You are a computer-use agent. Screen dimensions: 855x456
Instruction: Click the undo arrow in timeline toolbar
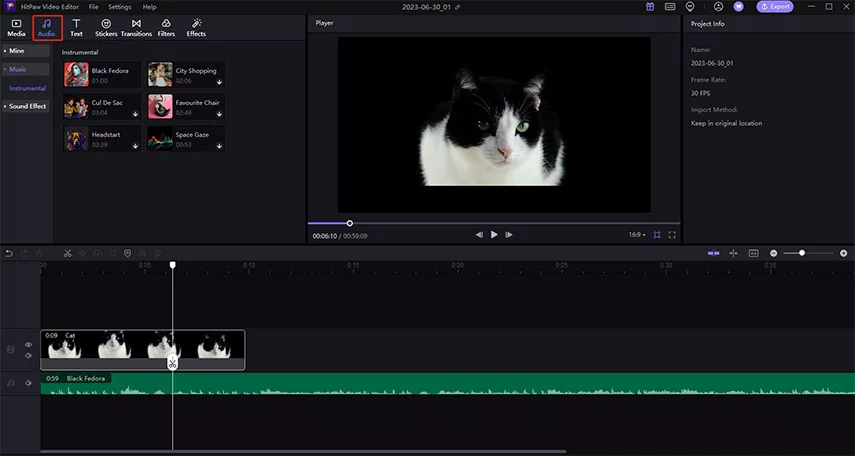[x=9, y=253]
